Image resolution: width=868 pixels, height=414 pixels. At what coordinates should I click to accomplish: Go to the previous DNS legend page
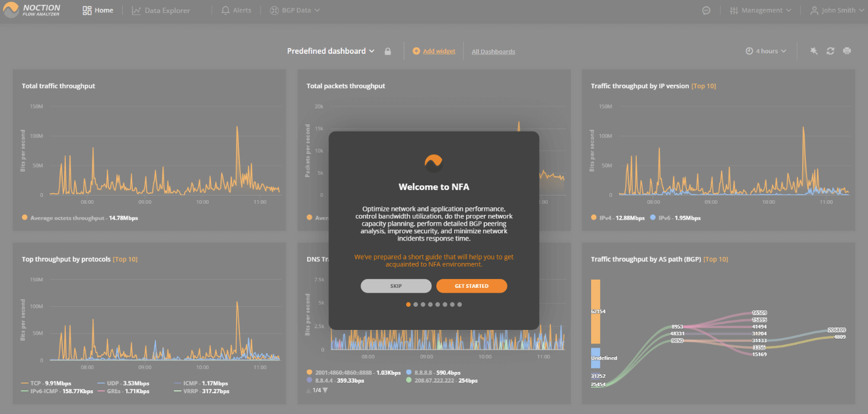click(x=308, y=390)
